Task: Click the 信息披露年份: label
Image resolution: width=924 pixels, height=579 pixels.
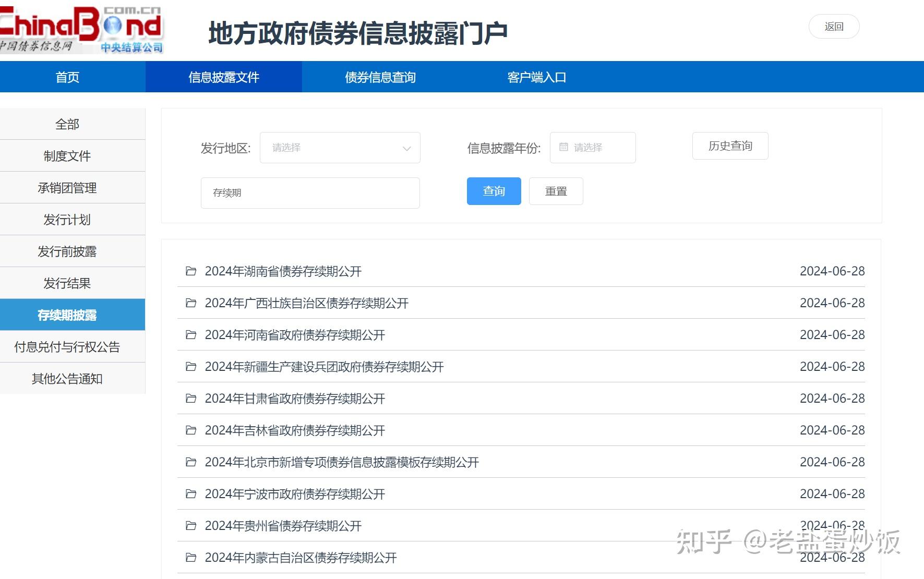Action: (x=503, y=149)
